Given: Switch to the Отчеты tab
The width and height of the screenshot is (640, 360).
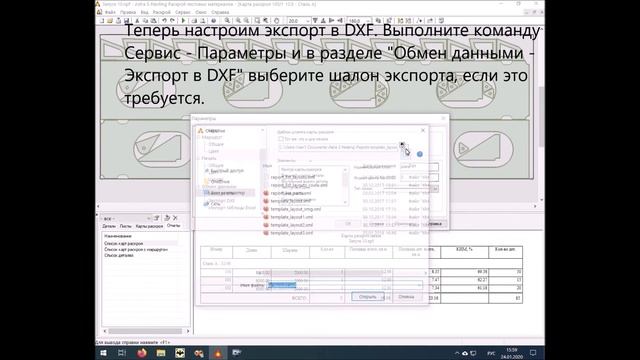Looking at the screenshot, I should point(173,225).
